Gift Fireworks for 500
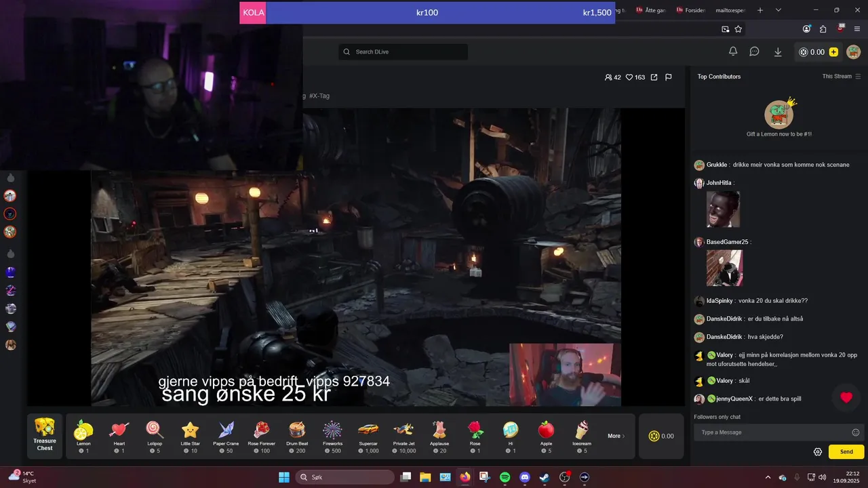The width and height of the screenshot is (868, 488). [x=332, y=436]
